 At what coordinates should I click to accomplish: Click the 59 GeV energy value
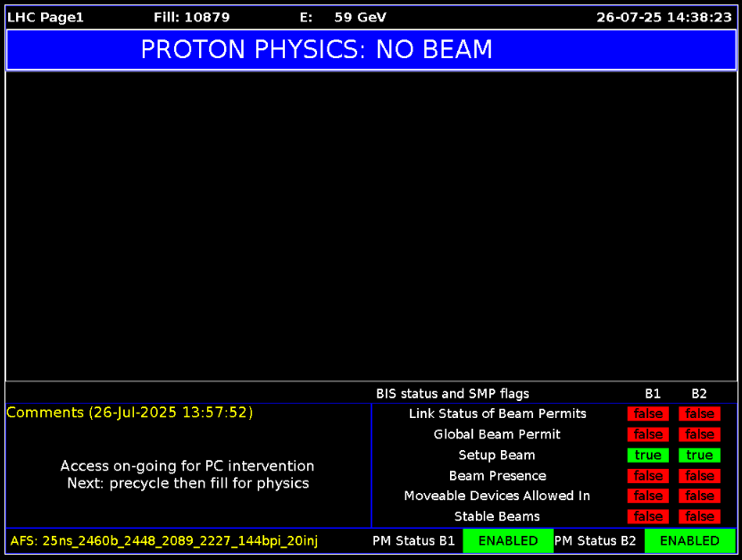tap(360, 17)
